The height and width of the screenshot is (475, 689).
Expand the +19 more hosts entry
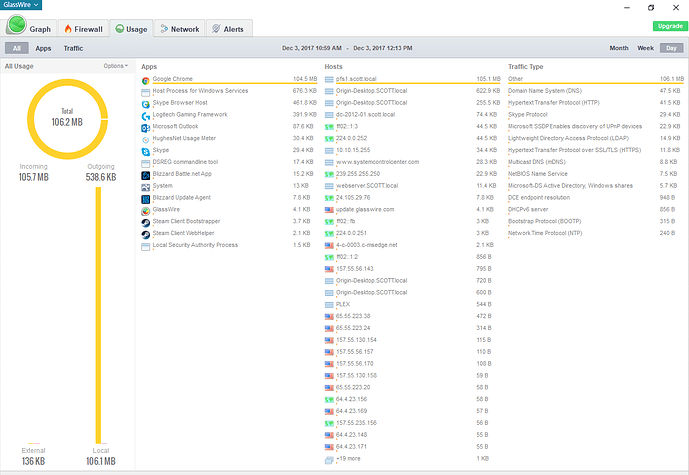click(x=350, y=458)
